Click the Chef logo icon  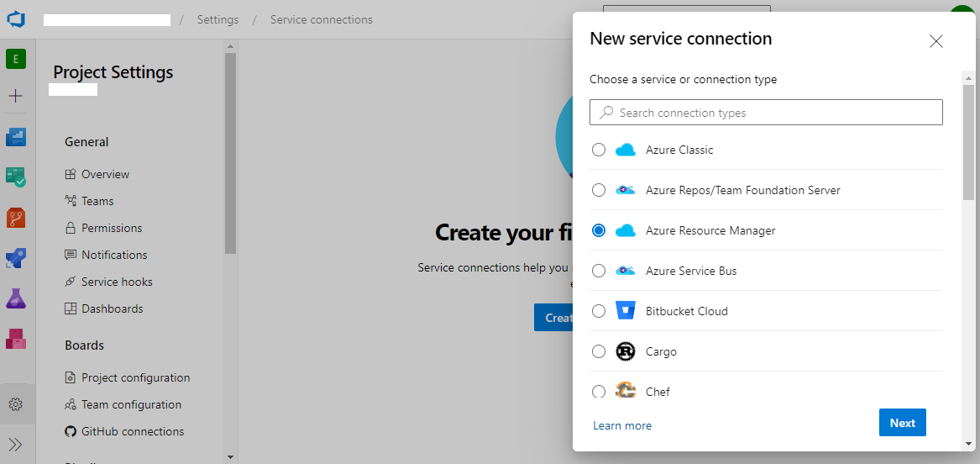point(625,391)
